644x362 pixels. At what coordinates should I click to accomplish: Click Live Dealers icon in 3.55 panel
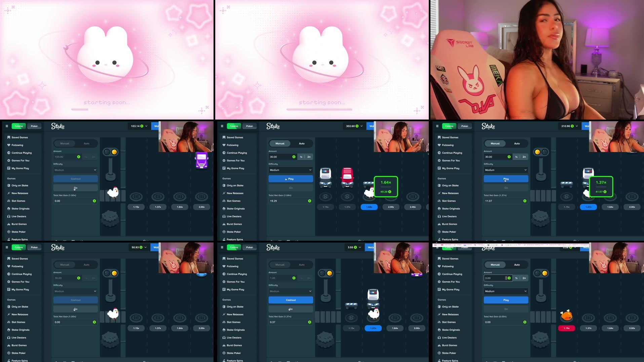click(x=224, y=338)
